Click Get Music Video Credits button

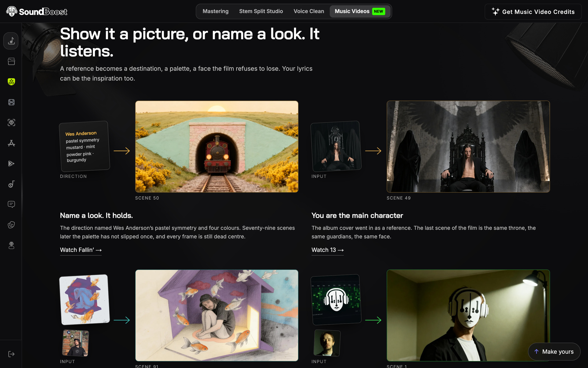(x=533, y=11)
